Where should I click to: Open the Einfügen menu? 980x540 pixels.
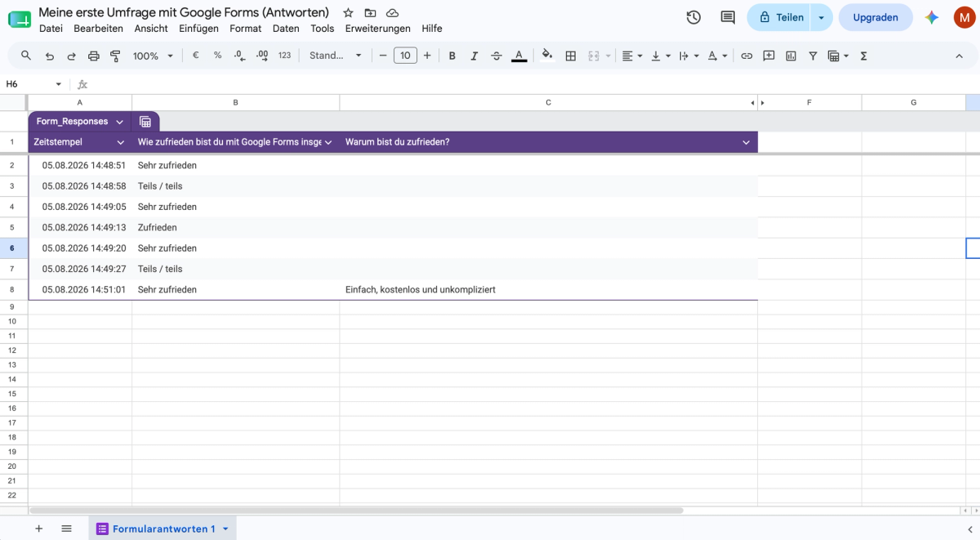(x=198, y=29)
